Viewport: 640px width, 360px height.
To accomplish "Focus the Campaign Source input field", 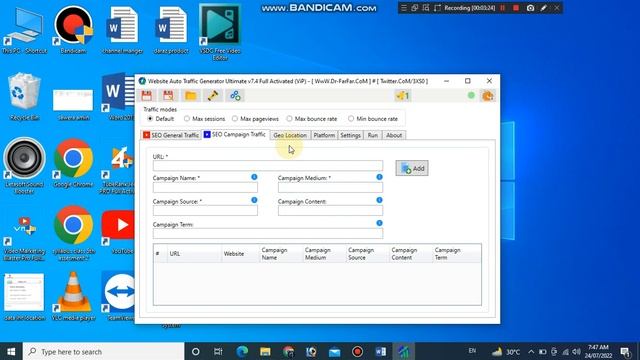I will coord(205,210).
